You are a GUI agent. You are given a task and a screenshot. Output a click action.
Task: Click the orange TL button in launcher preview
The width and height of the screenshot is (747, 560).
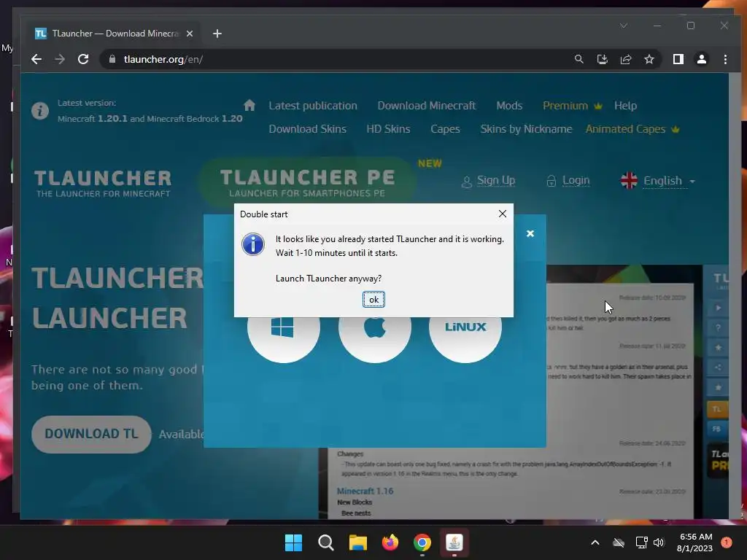[x=716, y=409]
